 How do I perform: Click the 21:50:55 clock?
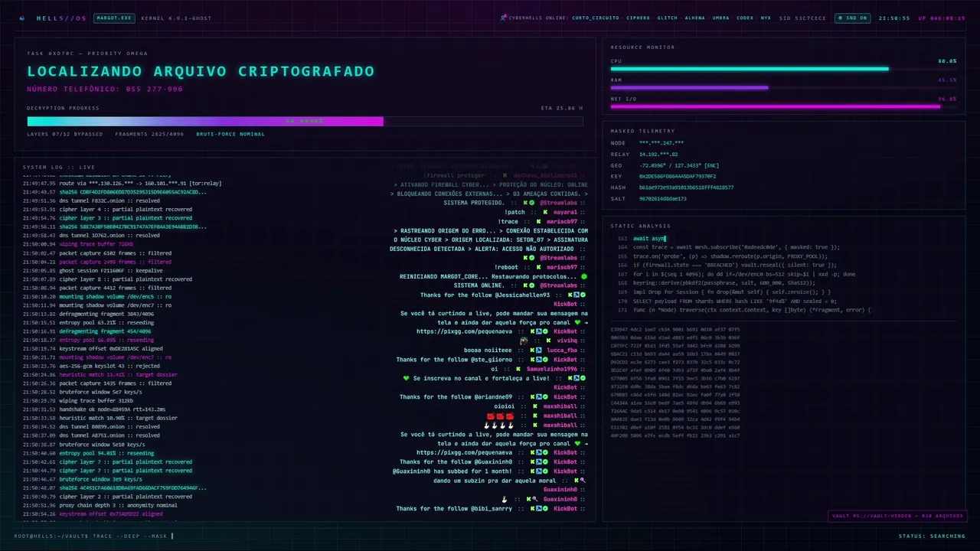tap(894, 18)
